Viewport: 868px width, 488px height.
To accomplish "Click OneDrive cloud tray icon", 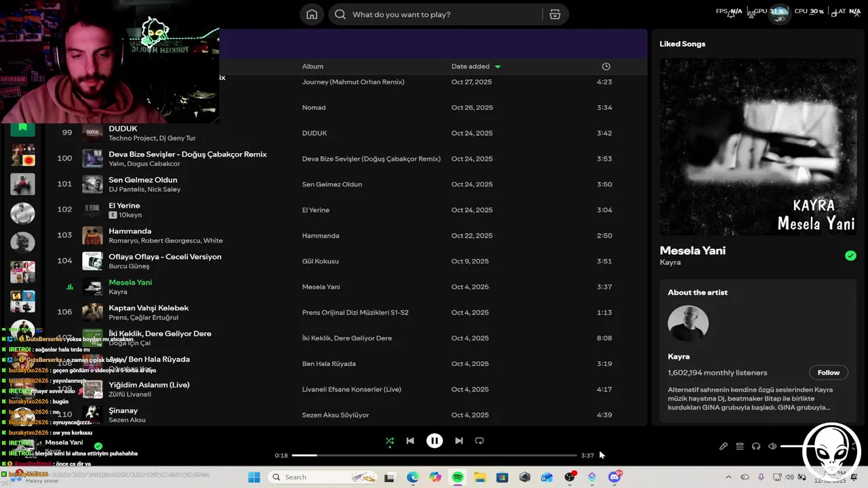I will coord(745,477).
